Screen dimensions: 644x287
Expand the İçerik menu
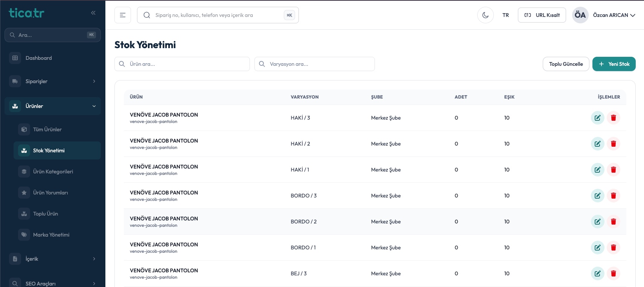coord(53,259)
